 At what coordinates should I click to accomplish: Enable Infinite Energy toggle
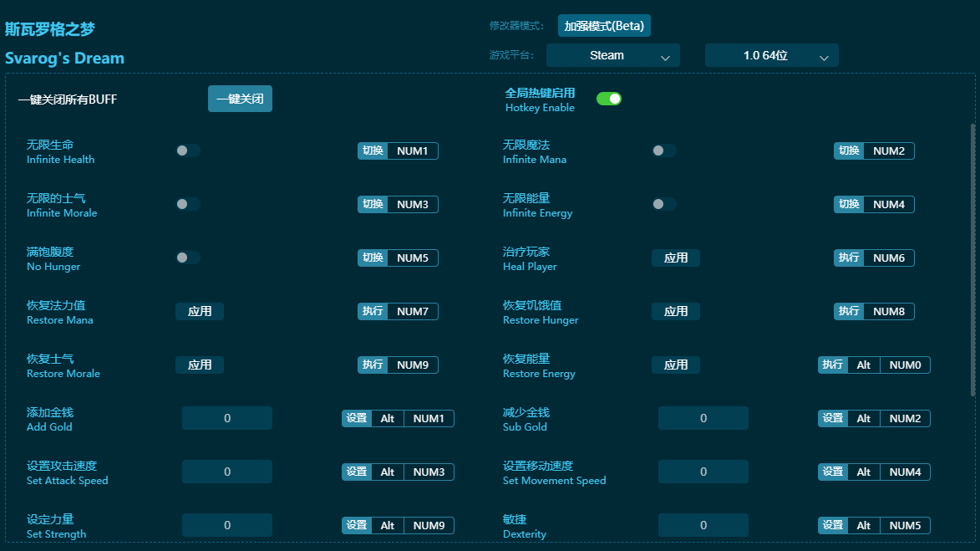click(664, 204)
